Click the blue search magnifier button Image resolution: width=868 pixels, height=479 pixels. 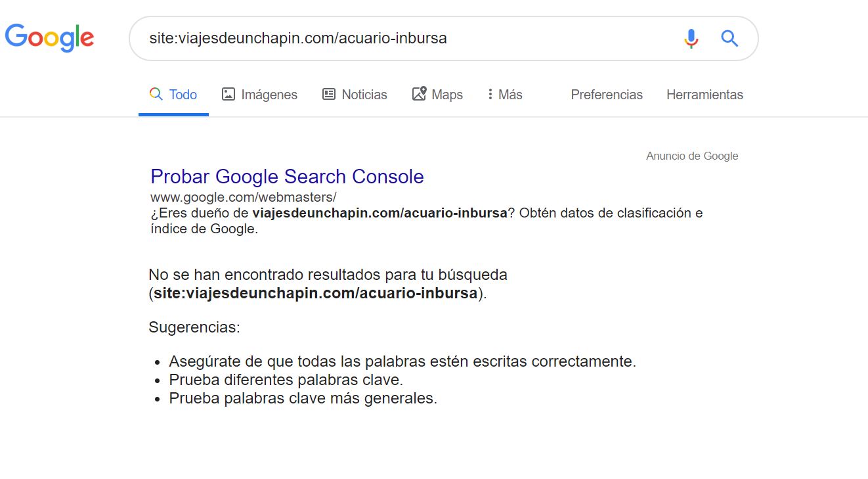(x=729, y=38)
